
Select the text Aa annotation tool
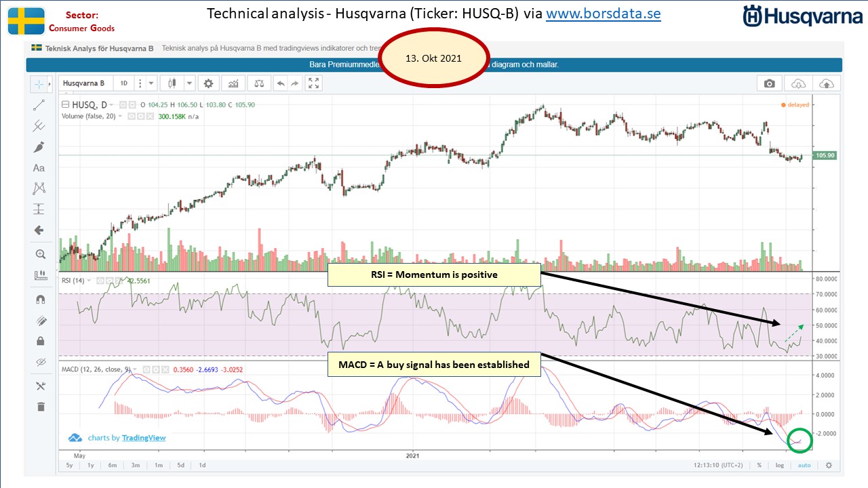pyautogui.click(x=39, y=168)
